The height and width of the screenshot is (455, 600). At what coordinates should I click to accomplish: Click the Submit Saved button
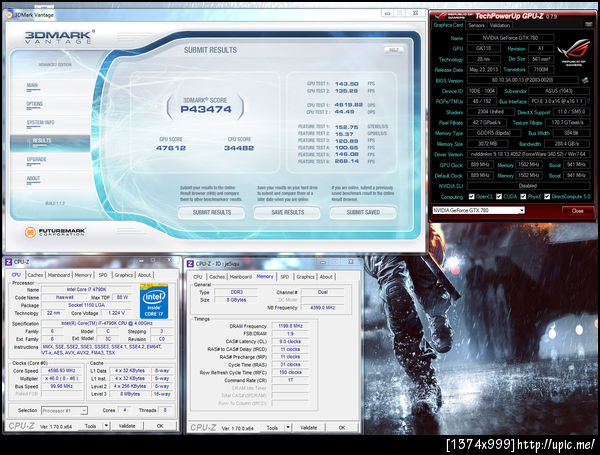coord(363,212)
